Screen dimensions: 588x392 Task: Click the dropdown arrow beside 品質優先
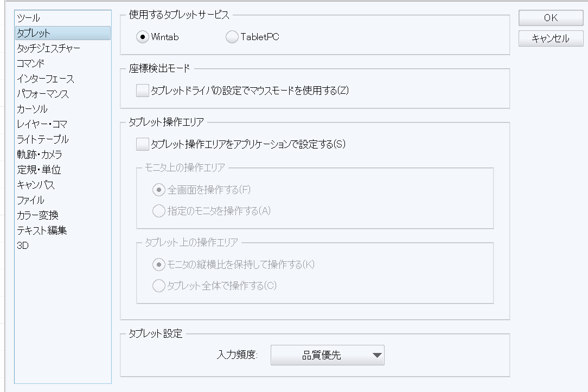coord(377,355)
